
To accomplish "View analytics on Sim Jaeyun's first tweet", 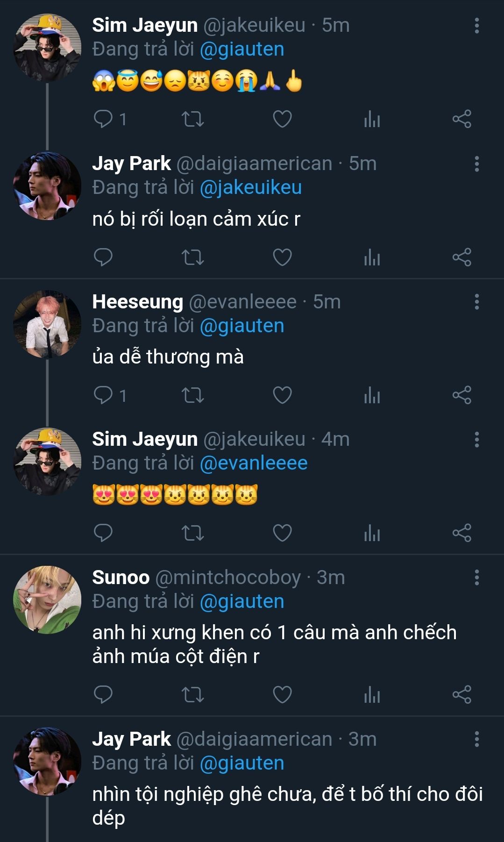I will tap(372, 119).
